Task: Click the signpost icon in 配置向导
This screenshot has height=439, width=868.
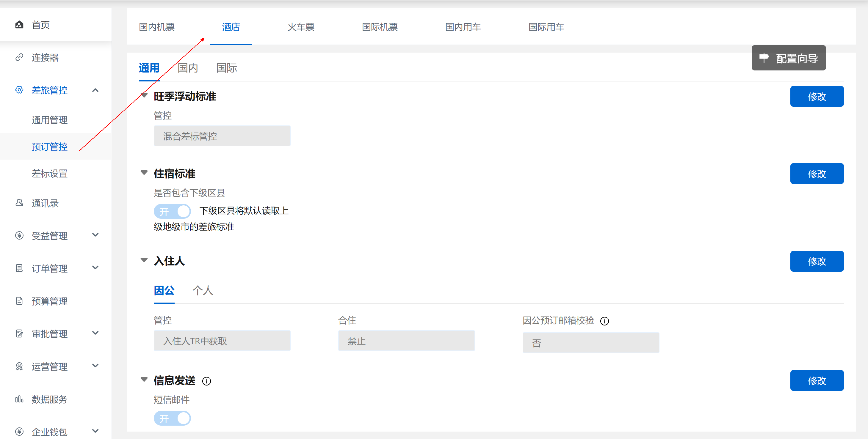Action: click(x=764, y=58)
